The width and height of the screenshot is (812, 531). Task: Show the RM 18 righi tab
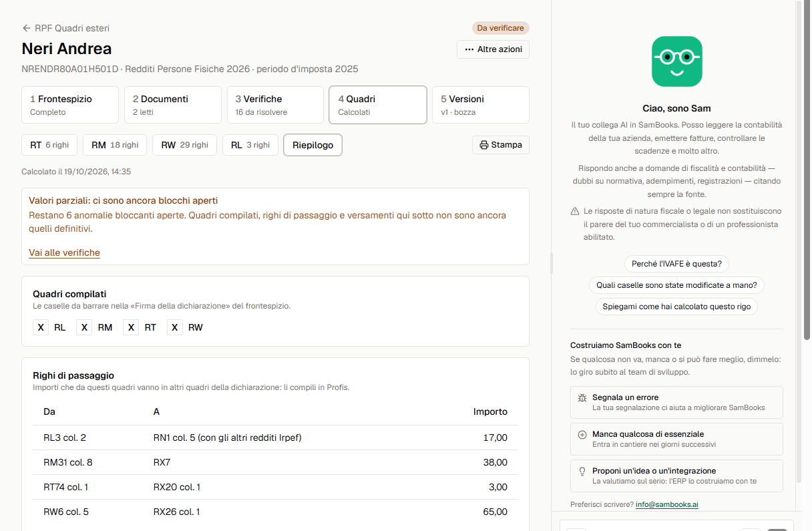(x=115, y=145)
